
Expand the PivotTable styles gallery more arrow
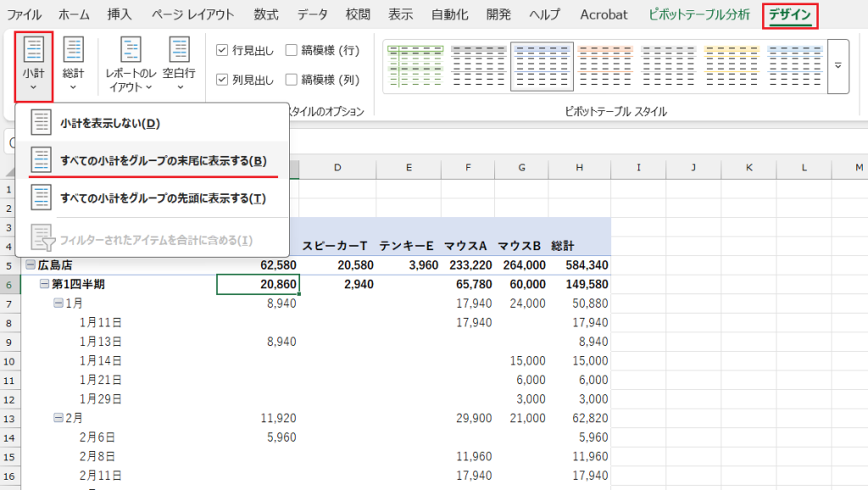pyautogui.click(x=838, y=66)
